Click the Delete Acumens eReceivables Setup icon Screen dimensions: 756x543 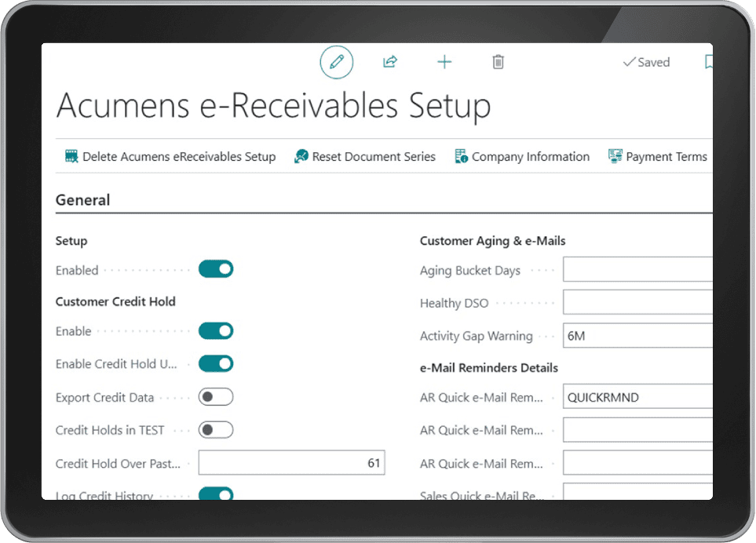point(71,156)
